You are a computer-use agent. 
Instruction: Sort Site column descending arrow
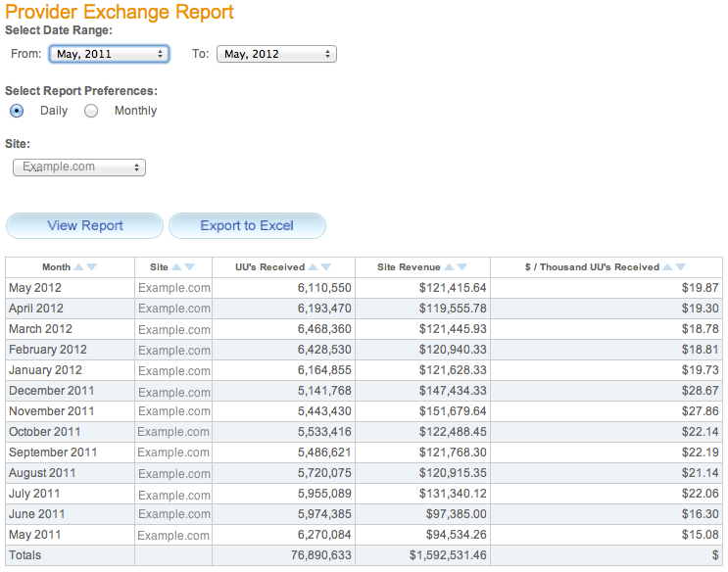click(189, 267)
